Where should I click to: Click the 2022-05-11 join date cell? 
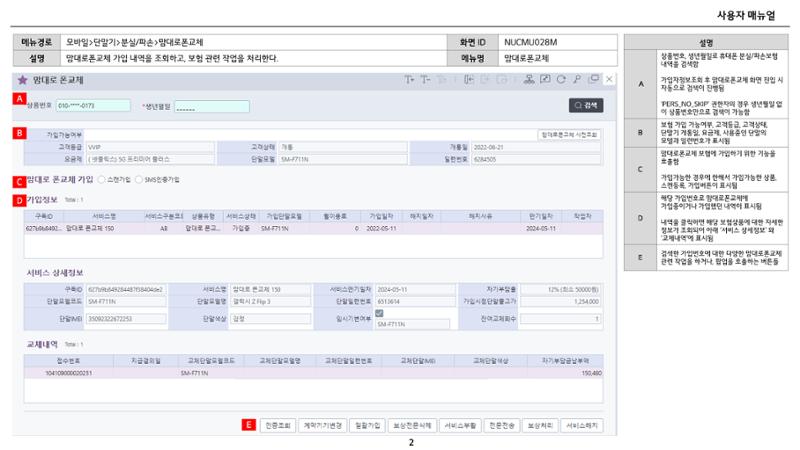coord(381,229)
